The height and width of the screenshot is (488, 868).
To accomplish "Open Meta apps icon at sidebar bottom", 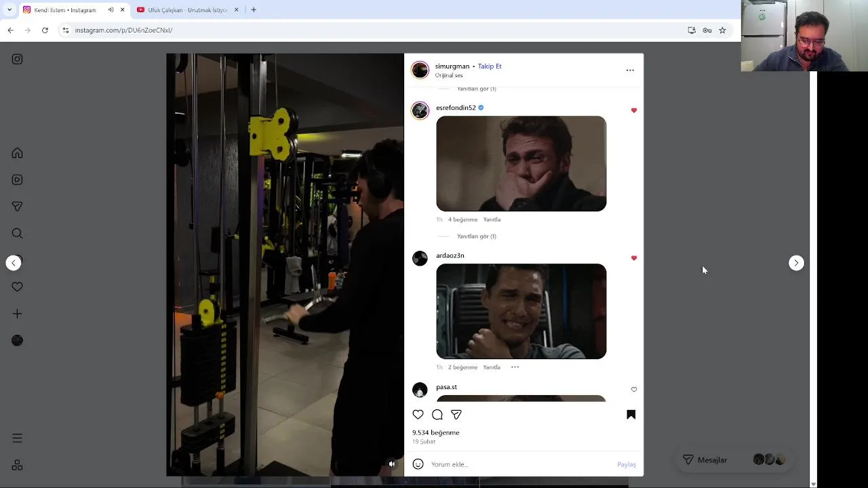I will [17, 465].
